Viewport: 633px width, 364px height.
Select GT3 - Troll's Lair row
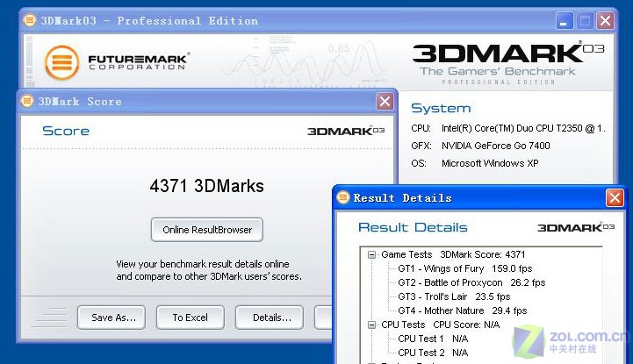(454, 296)
